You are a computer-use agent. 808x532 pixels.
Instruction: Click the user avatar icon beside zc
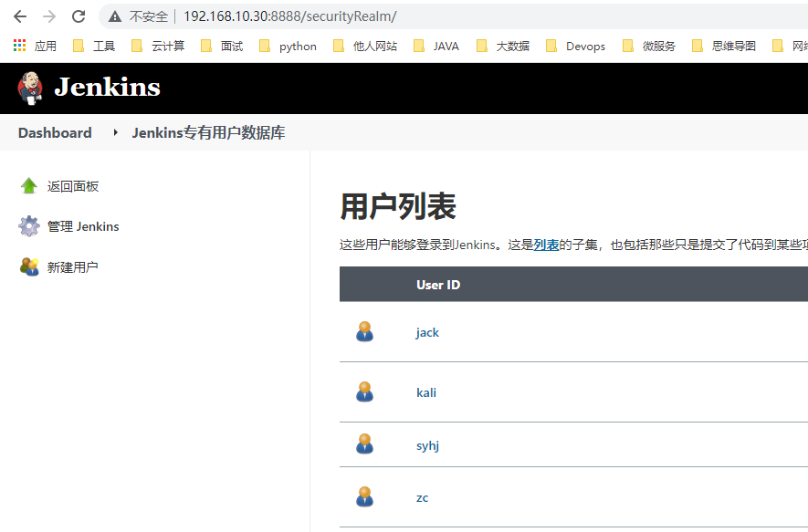[365, 497]
